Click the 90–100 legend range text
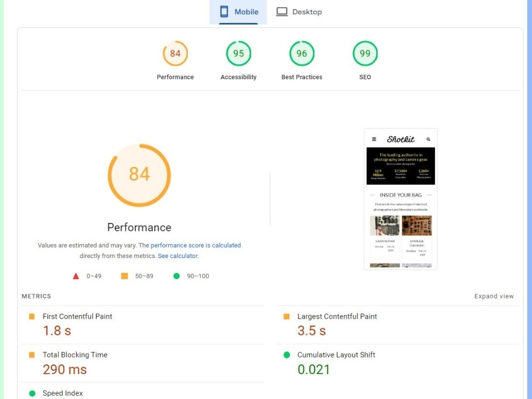This screenshot has width=532, height=399. coord(198,276)
